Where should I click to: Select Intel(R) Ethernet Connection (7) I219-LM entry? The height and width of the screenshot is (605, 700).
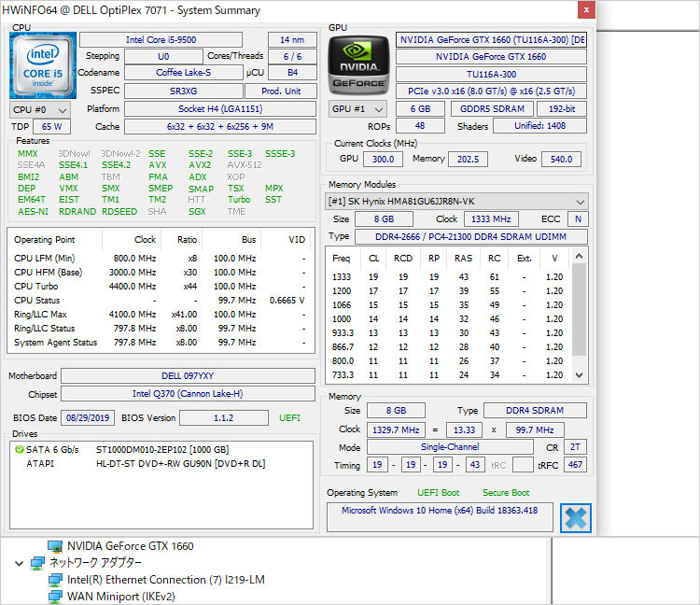click(165, 580)
